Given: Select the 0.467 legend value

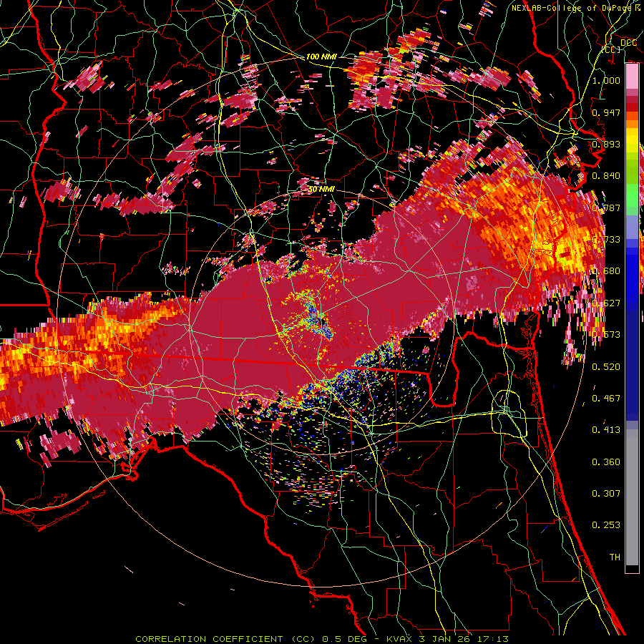Looking at the screenshot, I should tap(606, 399).
